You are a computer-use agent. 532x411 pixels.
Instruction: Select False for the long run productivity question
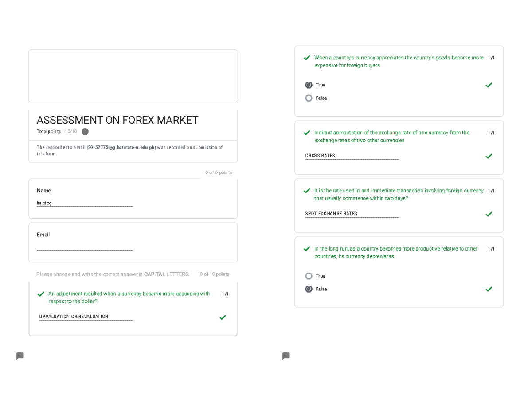[x=309, y=289]
